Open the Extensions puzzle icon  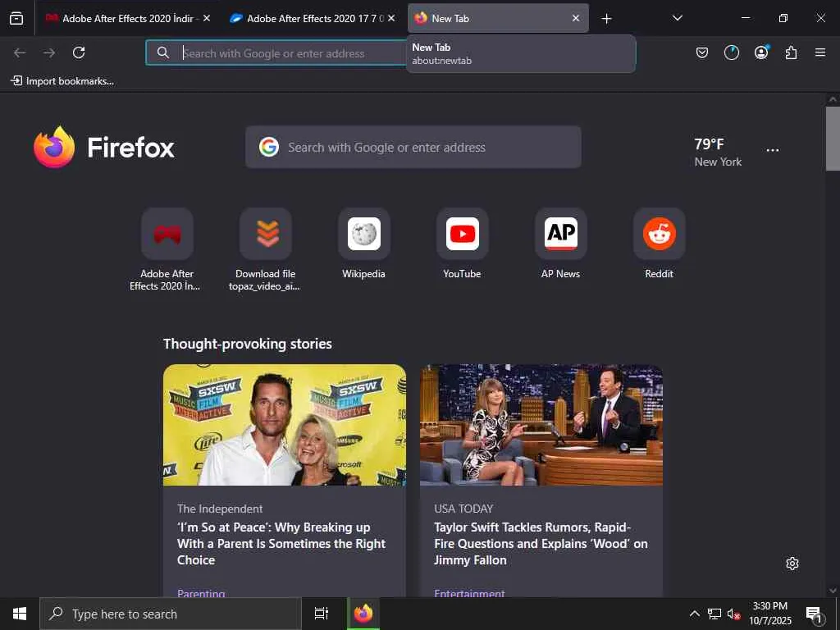click(x=791, y=52)
